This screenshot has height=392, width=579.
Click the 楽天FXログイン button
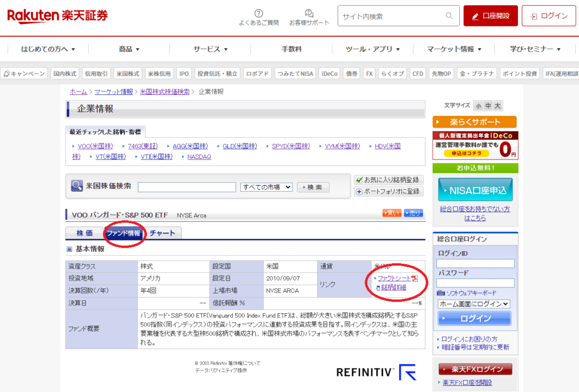476,369
